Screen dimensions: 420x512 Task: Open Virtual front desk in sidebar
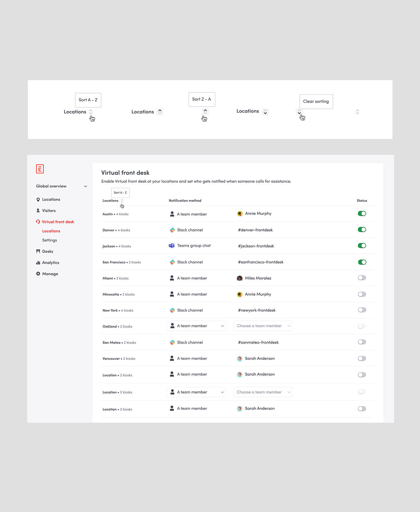tap(58, 222)
